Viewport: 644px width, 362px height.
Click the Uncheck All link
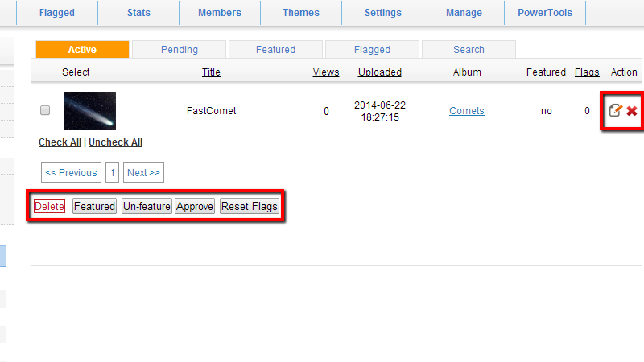coord(115,142)
